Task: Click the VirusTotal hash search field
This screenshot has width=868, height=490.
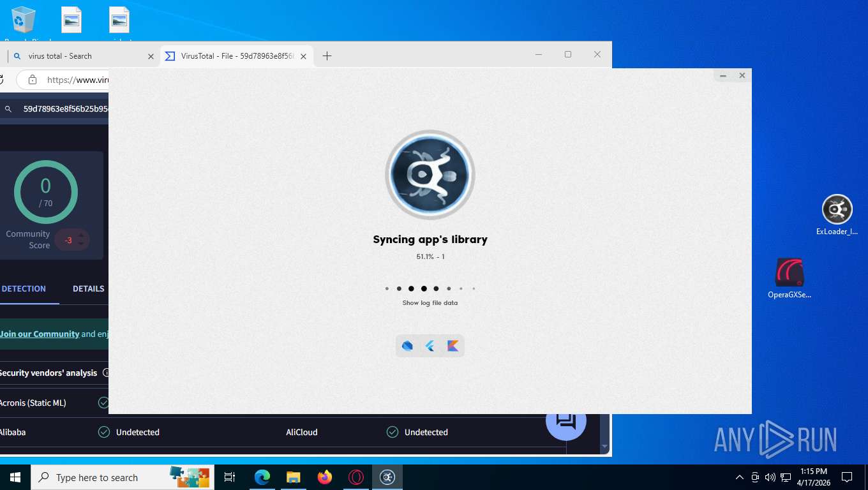Action: click(x=66, y=109)
